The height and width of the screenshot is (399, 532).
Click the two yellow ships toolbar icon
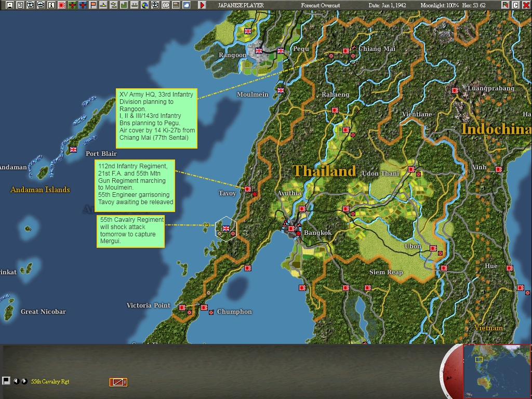point(114,5)
